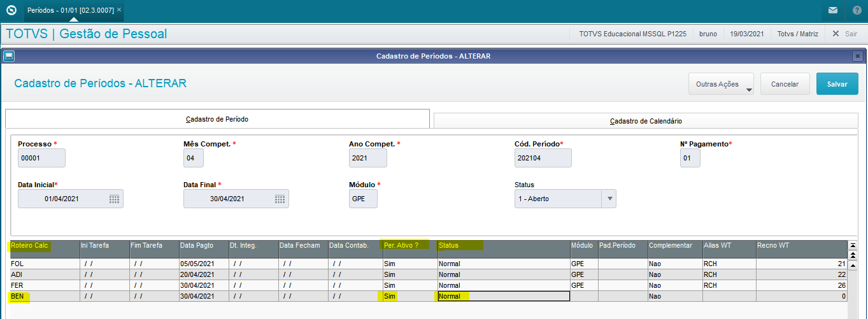Click the Data Final field 30/04/2021
Viewport: 868px width, 319px height.
236,199
